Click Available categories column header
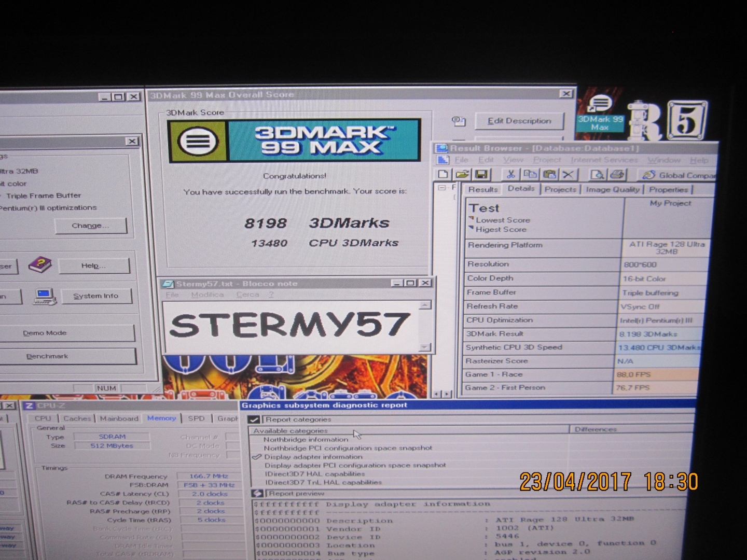 [x=410, y=430]
